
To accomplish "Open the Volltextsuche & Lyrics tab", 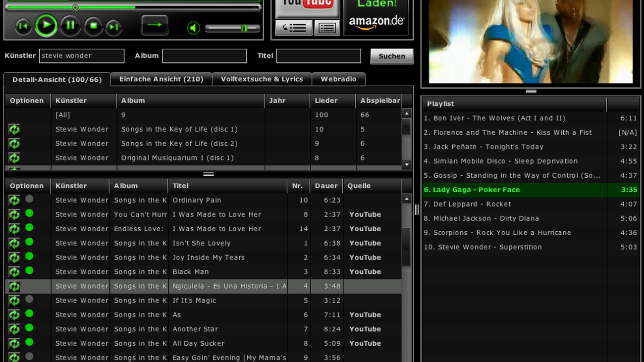I will [262, 79].
